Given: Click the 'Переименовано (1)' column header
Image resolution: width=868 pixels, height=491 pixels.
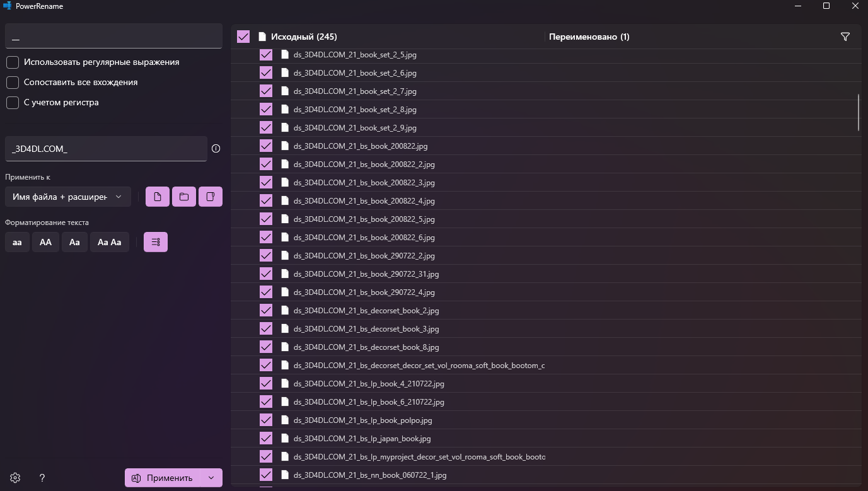Looking at the screenshot, I should (589, 37).
